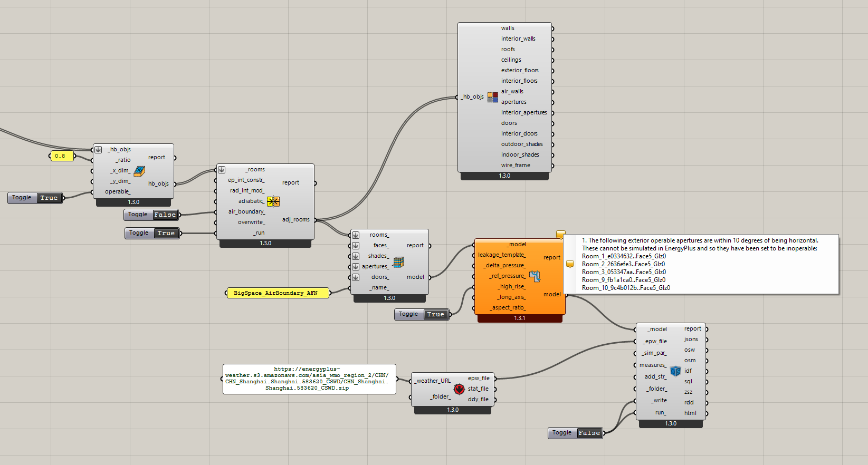Toggle the True switch feeding _run of adjacency
868x465 pixels.
pyautogui.click(x=166, y=234)
